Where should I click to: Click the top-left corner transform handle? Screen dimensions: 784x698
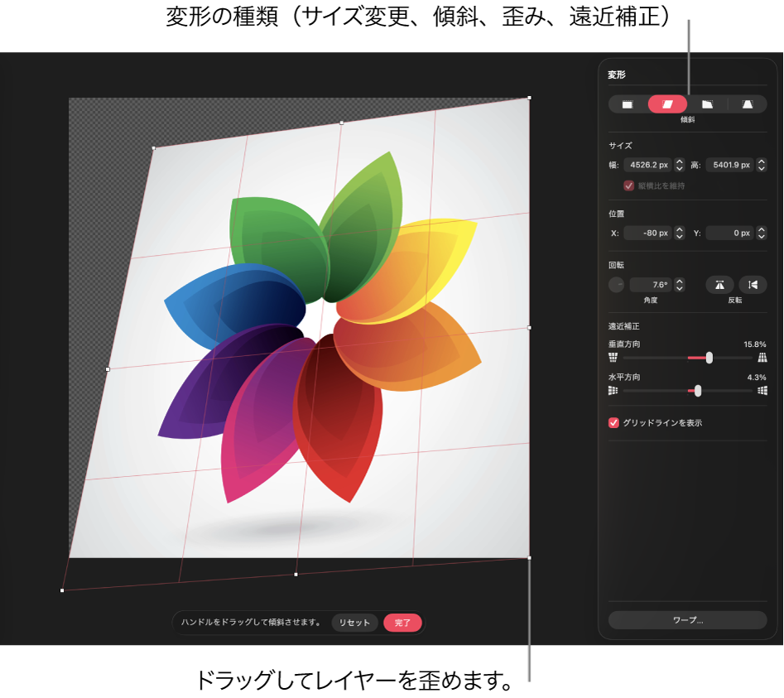(x=153, y=148)
